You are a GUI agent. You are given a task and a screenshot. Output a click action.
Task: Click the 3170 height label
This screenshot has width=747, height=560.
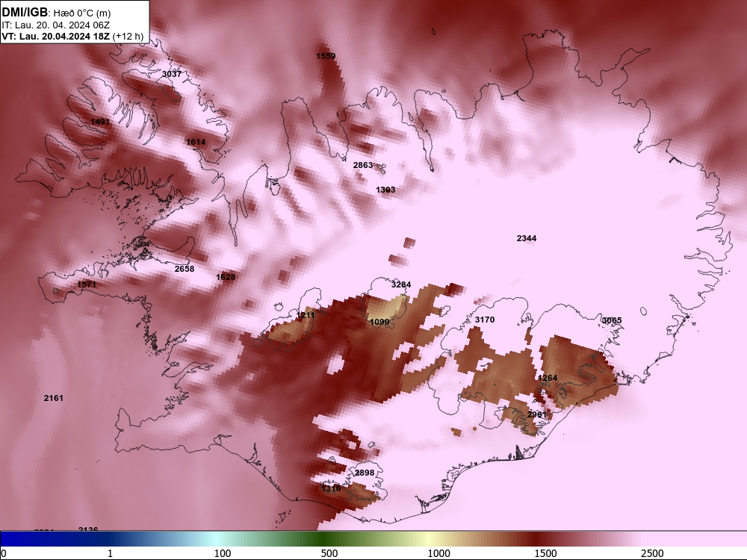(485, 320)
